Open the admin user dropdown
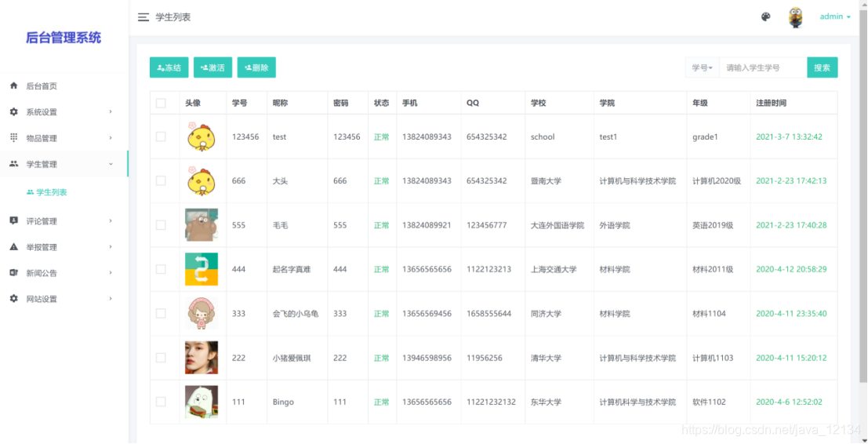Image resolution: width=868 pixels, height=444 pixels. pos(835,16)
